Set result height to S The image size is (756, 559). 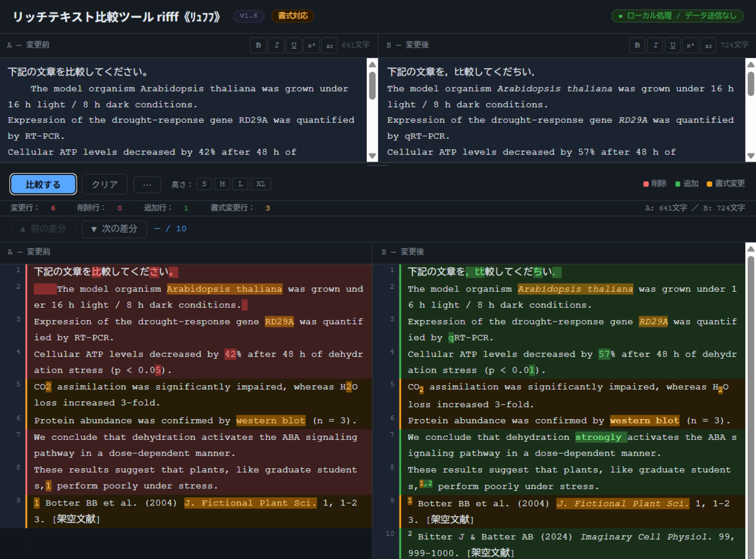203,184
